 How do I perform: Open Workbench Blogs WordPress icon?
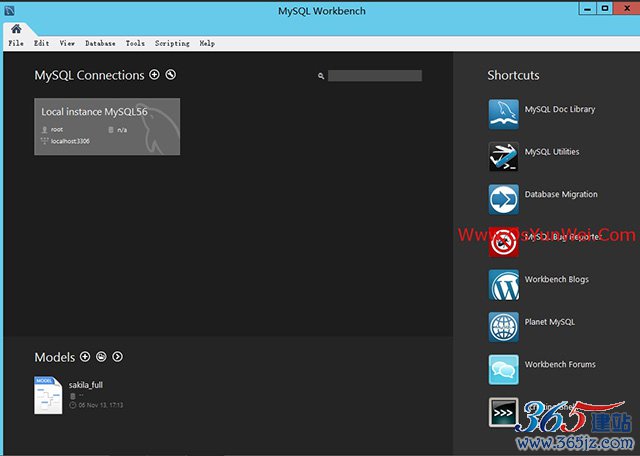click(504, 285)
